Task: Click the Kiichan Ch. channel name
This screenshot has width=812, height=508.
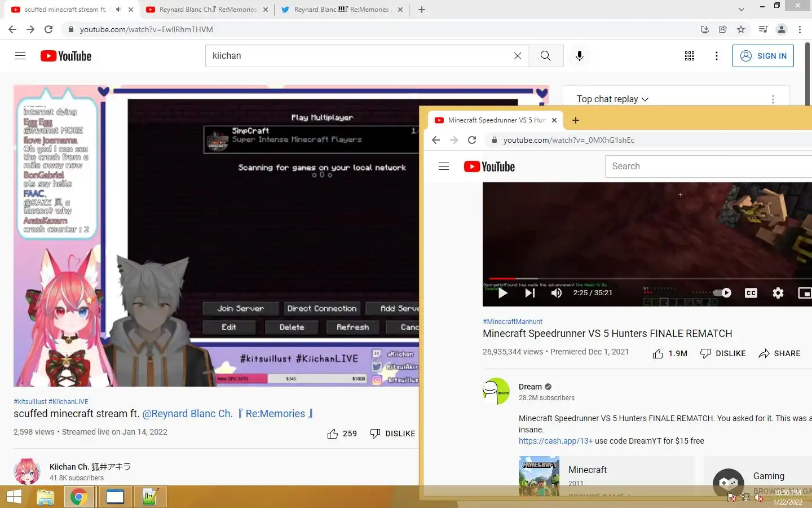Action: click(x=90, y=467)
